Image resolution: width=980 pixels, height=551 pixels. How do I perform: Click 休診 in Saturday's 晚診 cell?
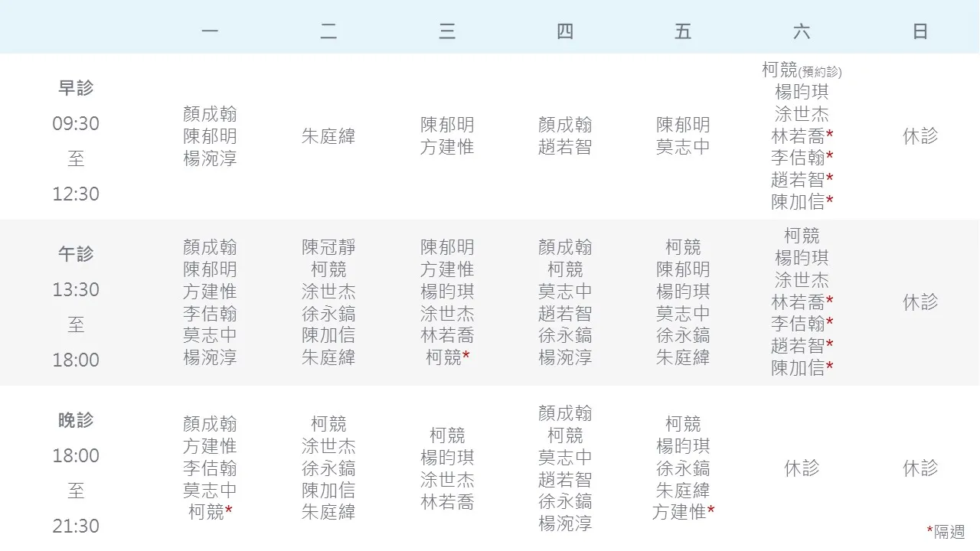coord(802,468)
